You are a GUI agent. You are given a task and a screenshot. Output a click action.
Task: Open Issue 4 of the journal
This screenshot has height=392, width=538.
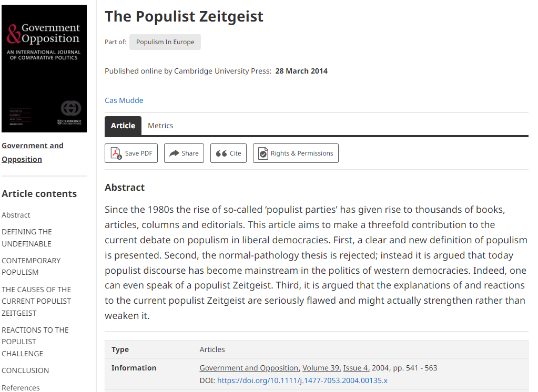[356, 367]
